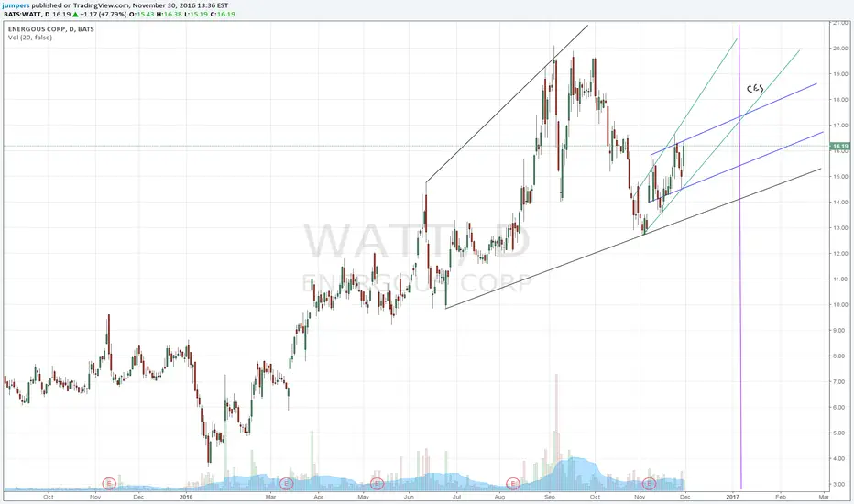Screen dimensions: 854x504
Task: Click the highlighted 16.19 current price label
Action: 840,146
